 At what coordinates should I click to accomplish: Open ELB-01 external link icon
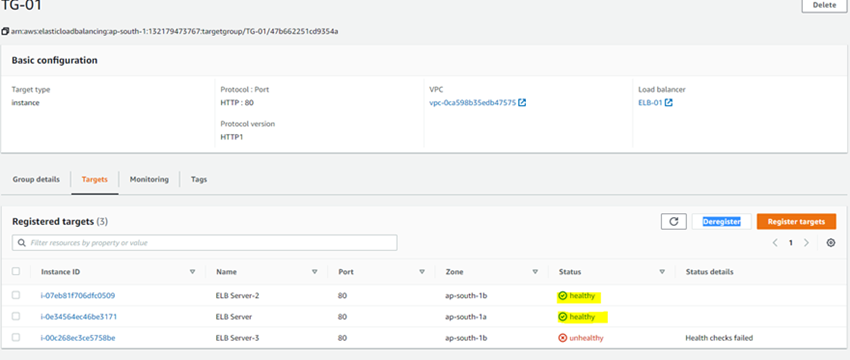pos(668,102)
